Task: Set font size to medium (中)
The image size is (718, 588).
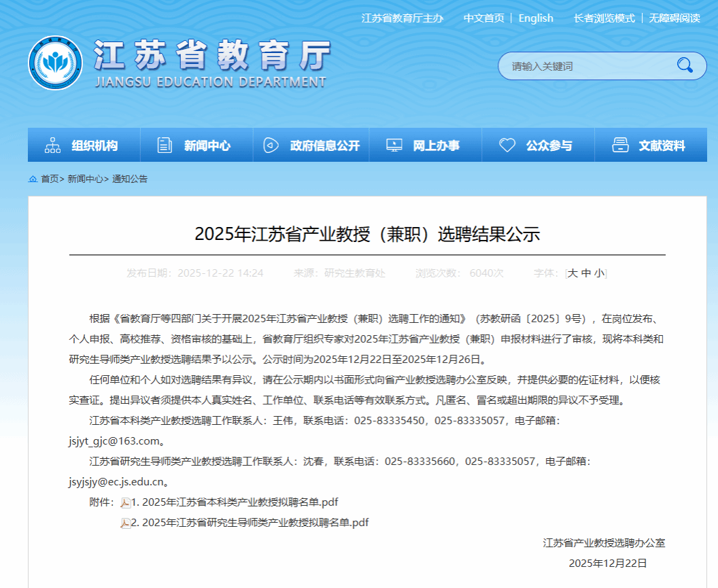Action: [586, 273]
